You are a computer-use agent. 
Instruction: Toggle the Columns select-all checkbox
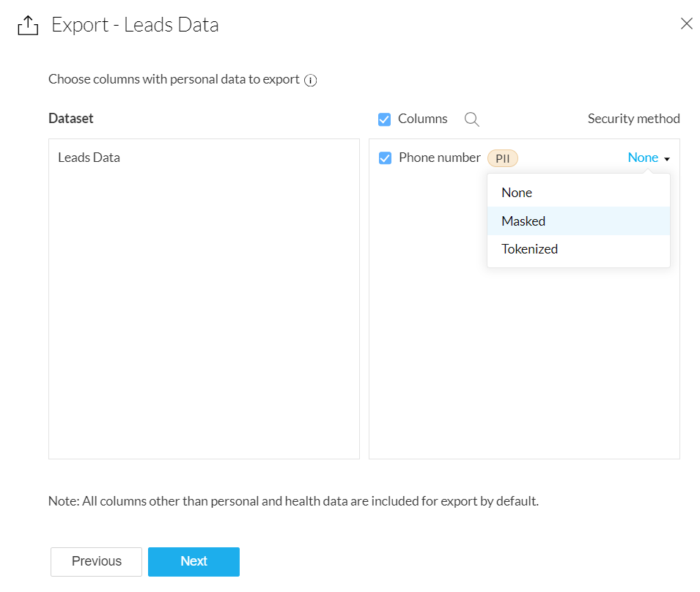[384, 119]
